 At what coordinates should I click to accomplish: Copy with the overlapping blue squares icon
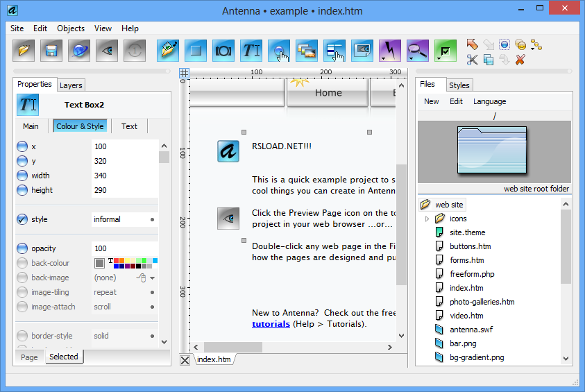[x=489, y=60]
